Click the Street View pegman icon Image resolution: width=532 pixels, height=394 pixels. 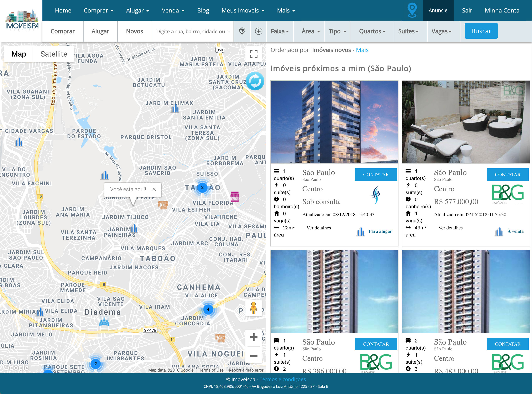254,308
